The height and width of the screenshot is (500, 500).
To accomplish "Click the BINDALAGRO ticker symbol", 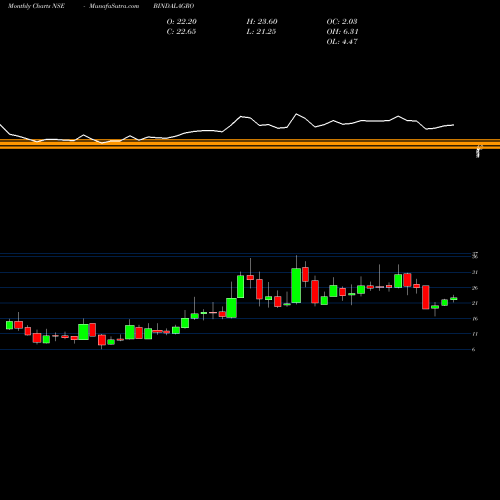I will point(174,6).
